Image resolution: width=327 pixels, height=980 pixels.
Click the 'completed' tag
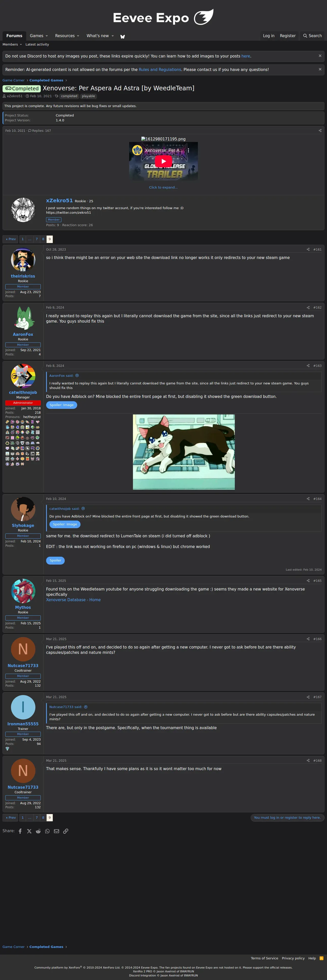(69, 96)
